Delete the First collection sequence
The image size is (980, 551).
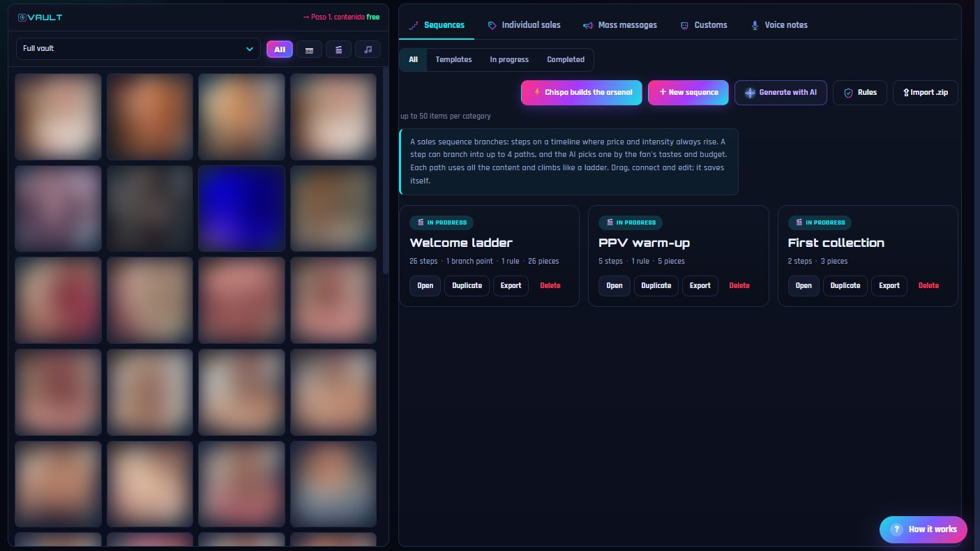928,286
